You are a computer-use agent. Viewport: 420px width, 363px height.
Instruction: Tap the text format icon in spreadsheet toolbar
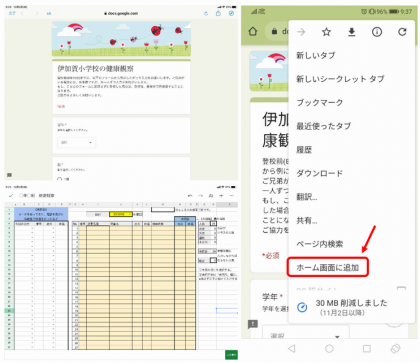pyautogui.click(x=211, y=196)
